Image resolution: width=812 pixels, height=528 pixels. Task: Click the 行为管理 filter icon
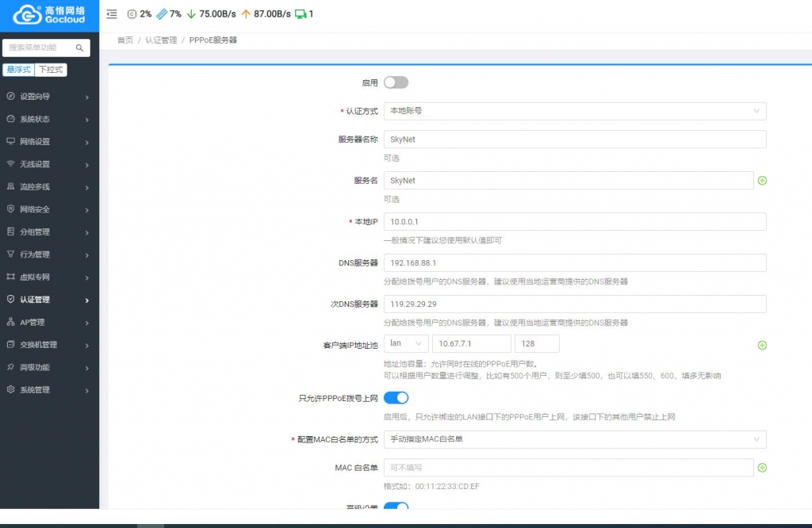[10, 254]
